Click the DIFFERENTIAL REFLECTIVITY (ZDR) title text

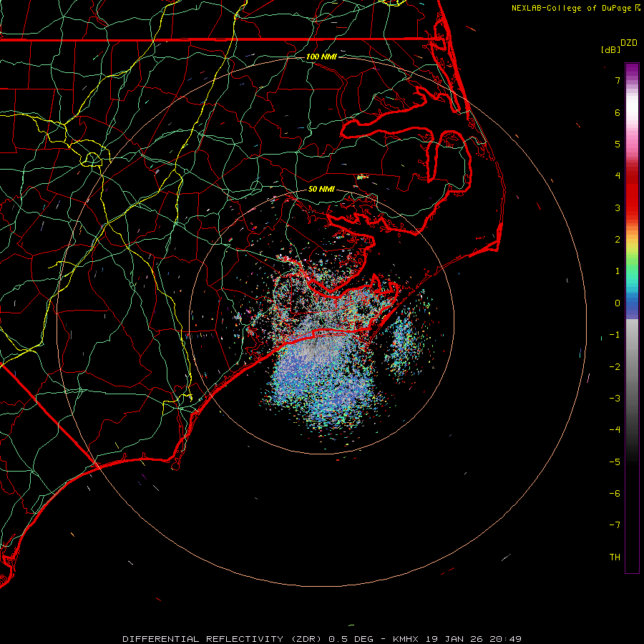click(x=223, y=639)
